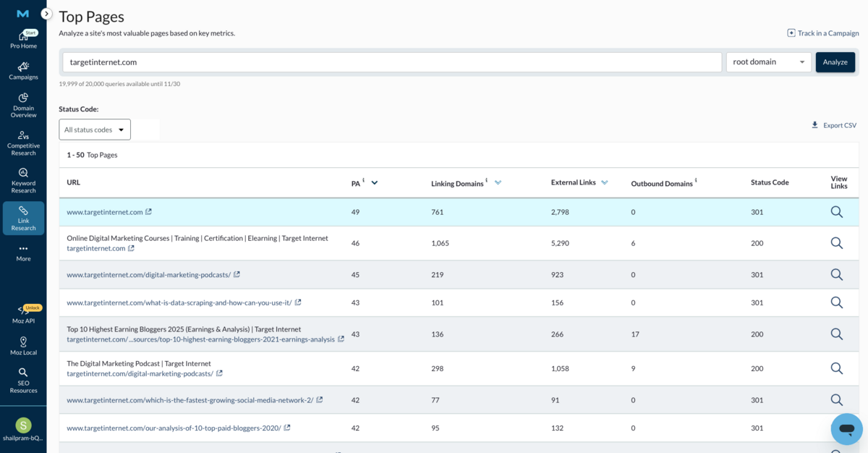Viewport: 868px width, 453px height.
Task: Open the All status codes dropdown
Action: [95, 130]
